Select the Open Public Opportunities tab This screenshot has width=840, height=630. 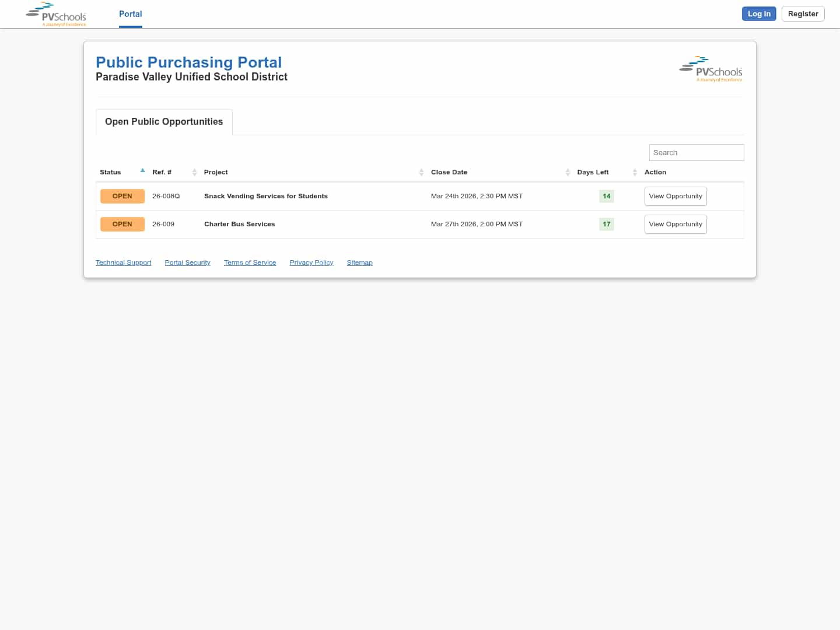pyautogui.click(x=164, y=122)
